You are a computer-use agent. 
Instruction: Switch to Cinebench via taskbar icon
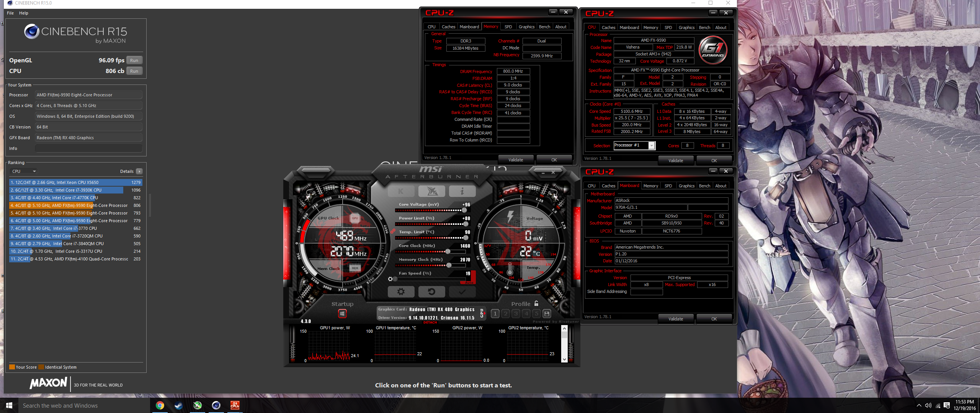pyautogui.click(x=216, y=405)
